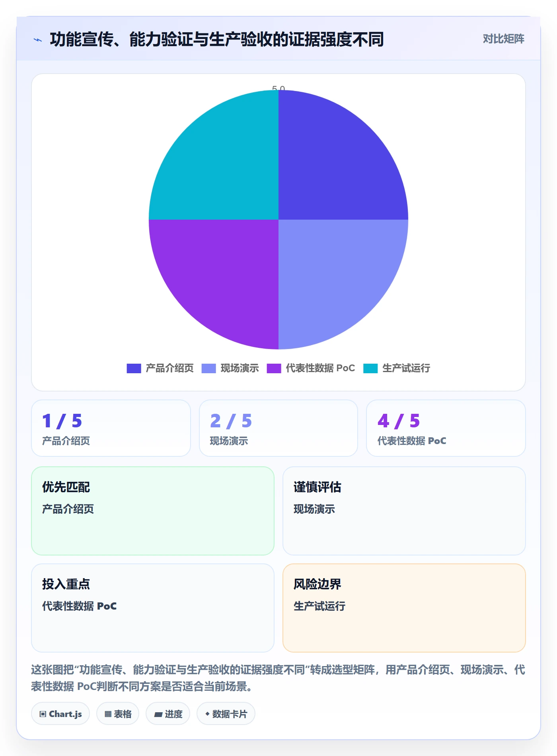Click the 产品介绍页 legend label

coord(169,368)
